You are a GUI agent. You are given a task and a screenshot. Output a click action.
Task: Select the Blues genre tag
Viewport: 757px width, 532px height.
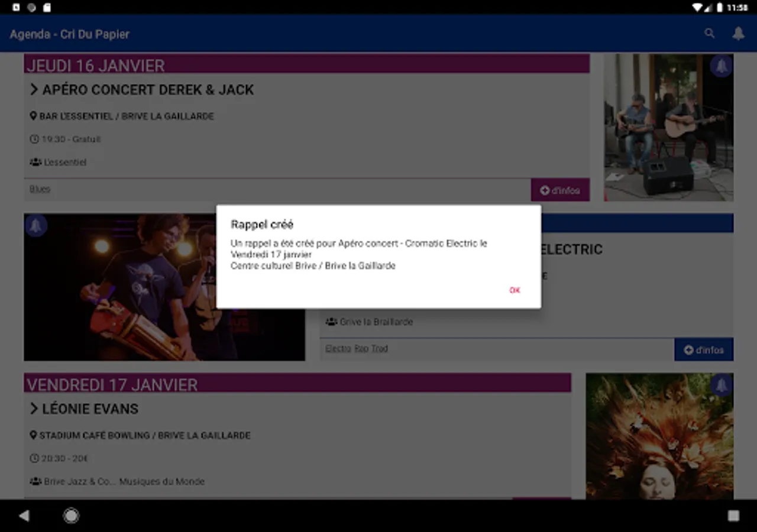(x=40, y=189)
